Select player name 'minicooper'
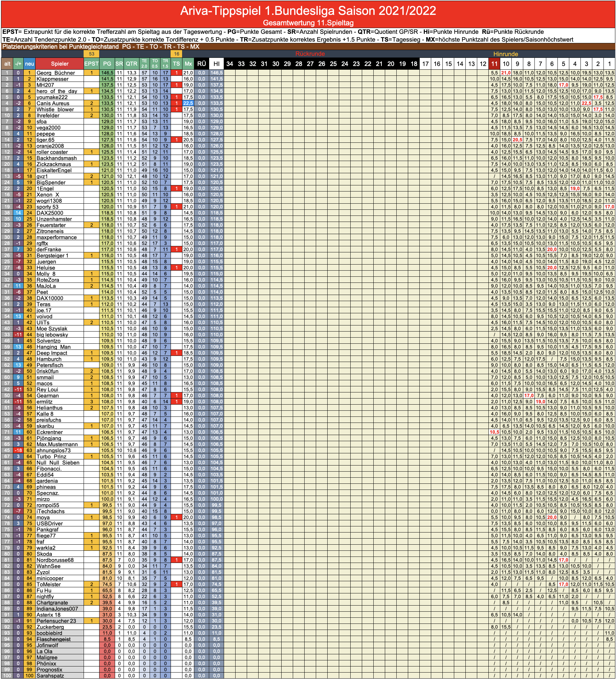 pyautogui.click(x=50, y=578)
